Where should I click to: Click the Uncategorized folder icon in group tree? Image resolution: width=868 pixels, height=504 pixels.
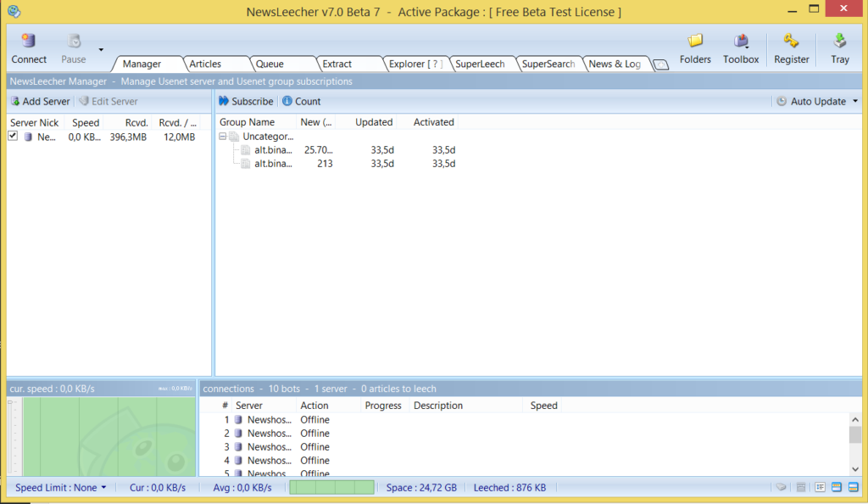[234, 137]
